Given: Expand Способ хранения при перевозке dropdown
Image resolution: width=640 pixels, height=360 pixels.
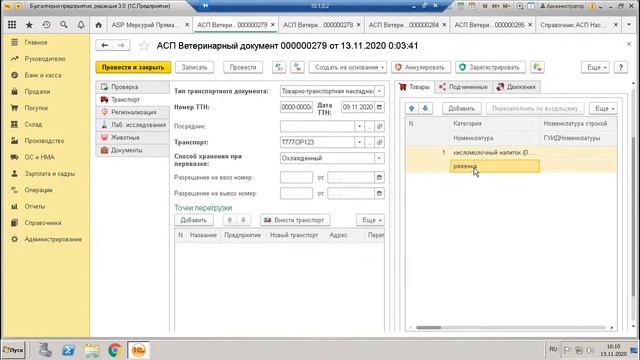Looking at the screenshot, I should coord(379,158).
